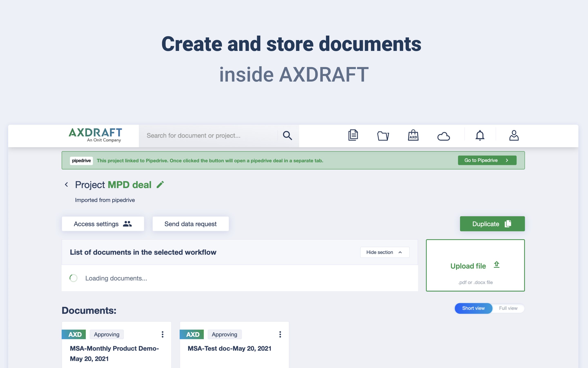
Task: Open Access settings
Action: click(x=103, y=224)
